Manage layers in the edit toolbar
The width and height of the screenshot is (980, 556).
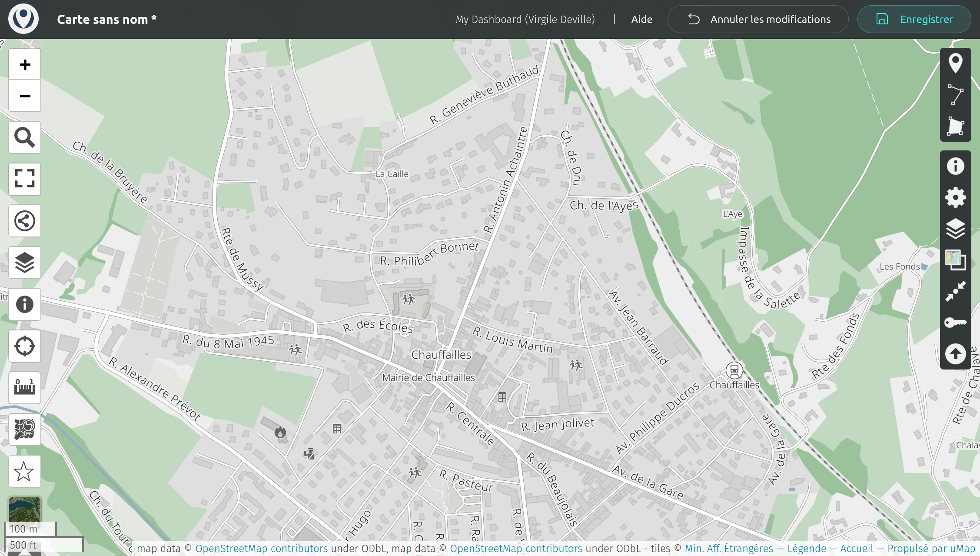(955, 229)
